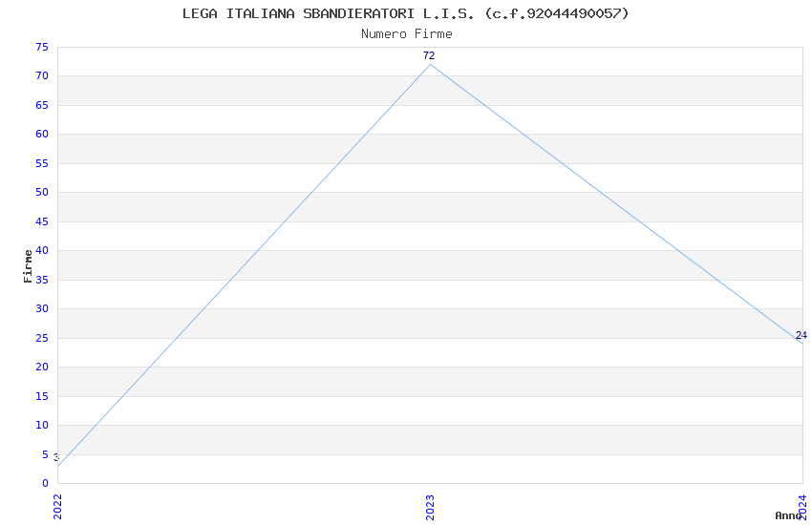Click the chart title LEGA ITALIANA SBANDIERATORI

[x=406, y=13]
